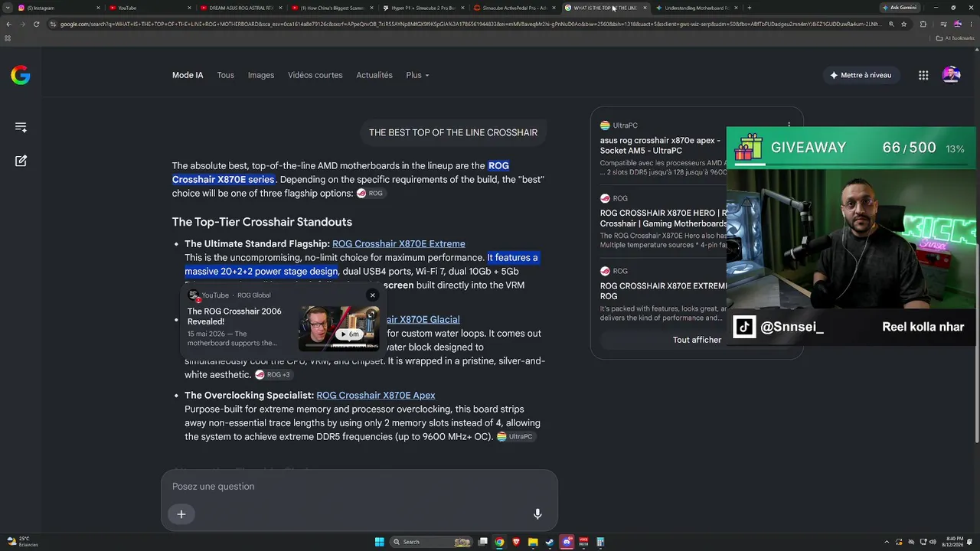The width and height of the screenshot is (980, 551).
Task: Switch to DREAM ASUS ROG ASTRAL tab
Action: [241, 8]
